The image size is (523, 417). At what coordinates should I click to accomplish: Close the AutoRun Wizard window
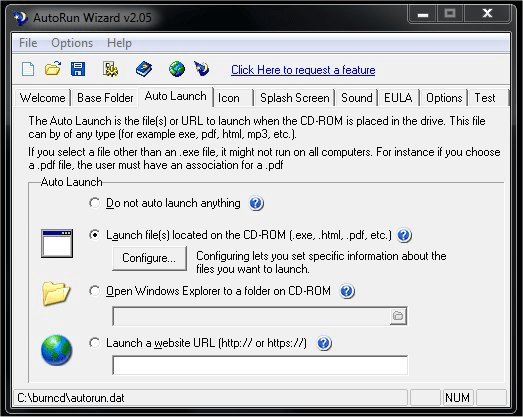click(x=487, y=14)
